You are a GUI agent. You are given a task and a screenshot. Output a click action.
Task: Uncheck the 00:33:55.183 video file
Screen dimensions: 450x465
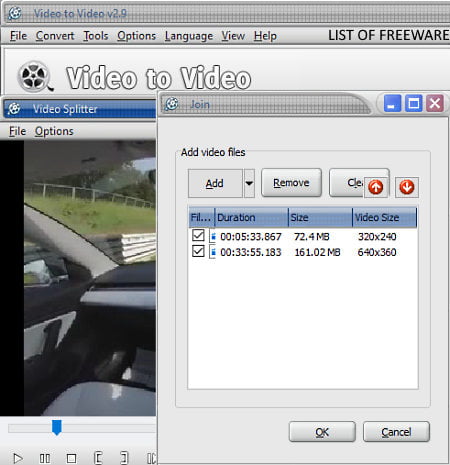pyautogui.click(x=198, y=251)
